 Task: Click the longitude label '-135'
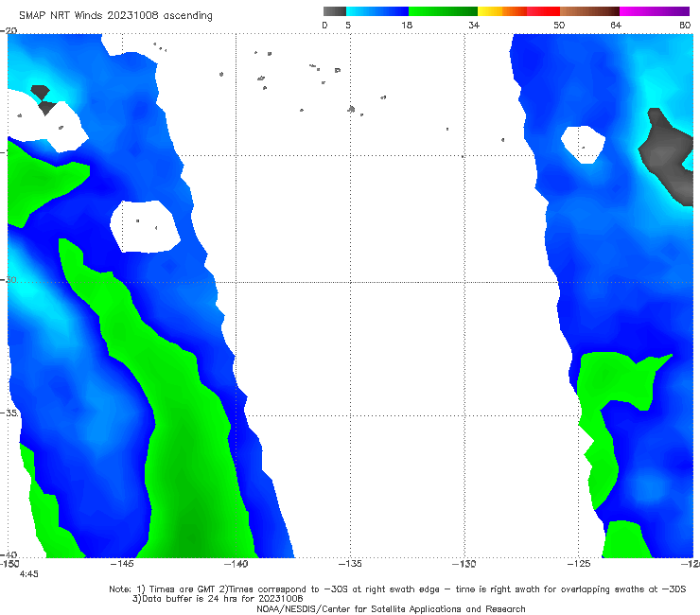click(x=350, y=564)
